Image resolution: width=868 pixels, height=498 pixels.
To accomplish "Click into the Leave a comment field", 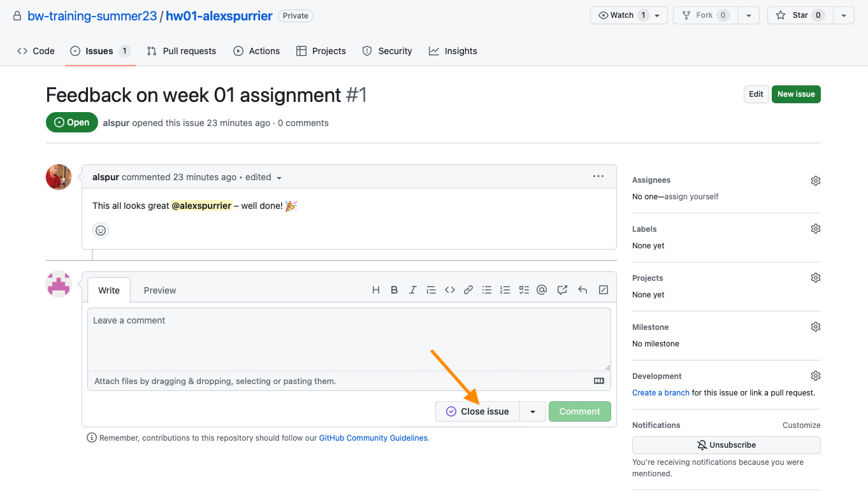I will pos(349,339).
